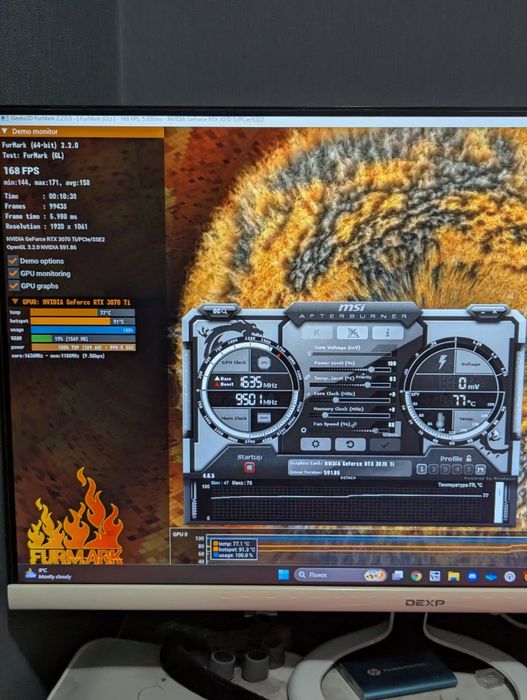Adjust the Power Limit slider
527x700 pixels.
tap(349, 370)
